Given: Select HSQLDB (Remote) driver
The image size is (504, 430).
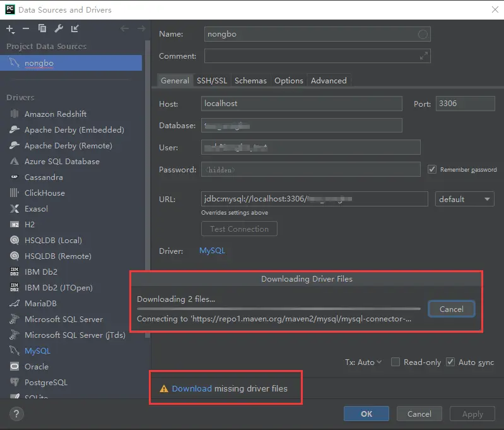Looking at the screenshot, I should 71,256.
